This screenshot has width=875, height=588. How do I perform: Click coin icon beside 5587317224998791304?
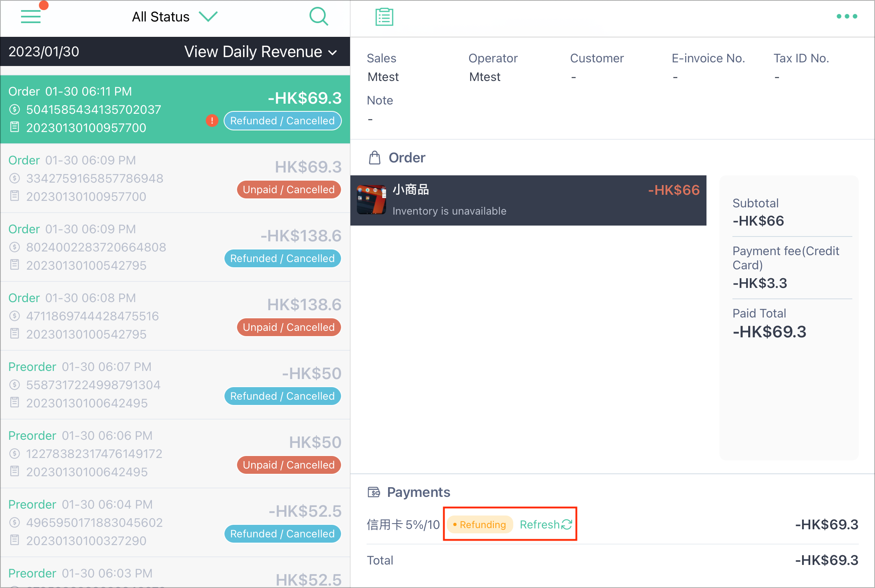tap(15, 385)
